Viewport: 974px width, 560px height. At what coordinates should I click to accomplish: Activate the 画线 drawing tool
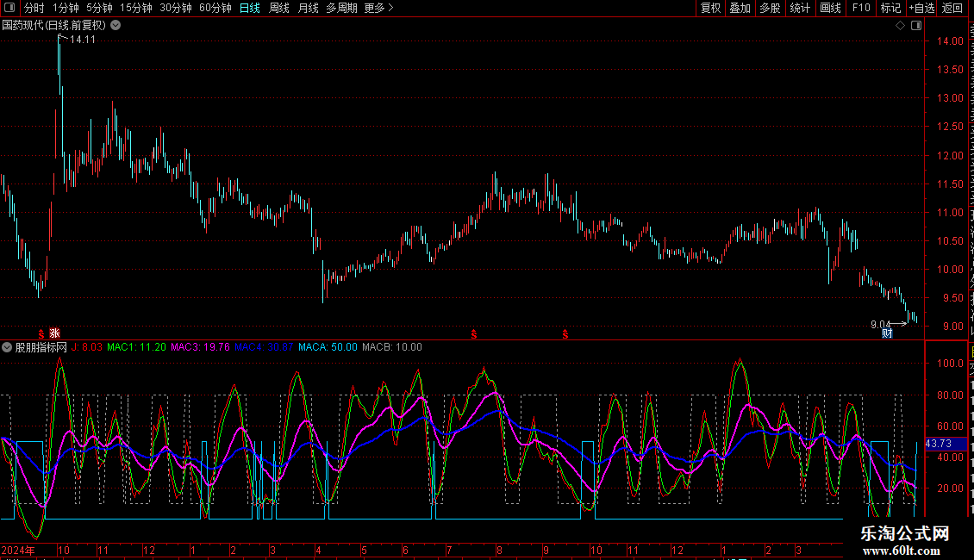click(831, 8)
